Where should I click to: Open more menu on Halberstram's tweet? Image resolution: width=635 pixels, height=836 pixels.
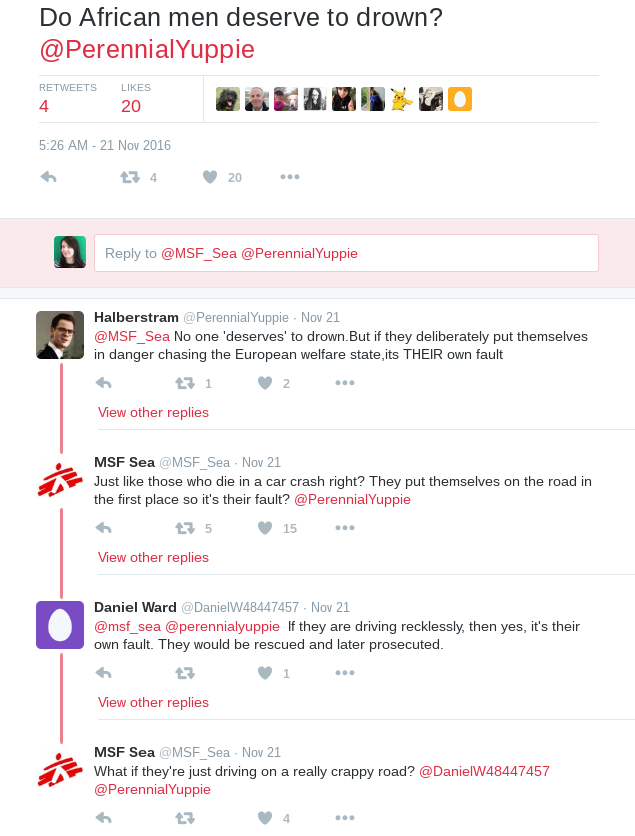pos(345,383)
